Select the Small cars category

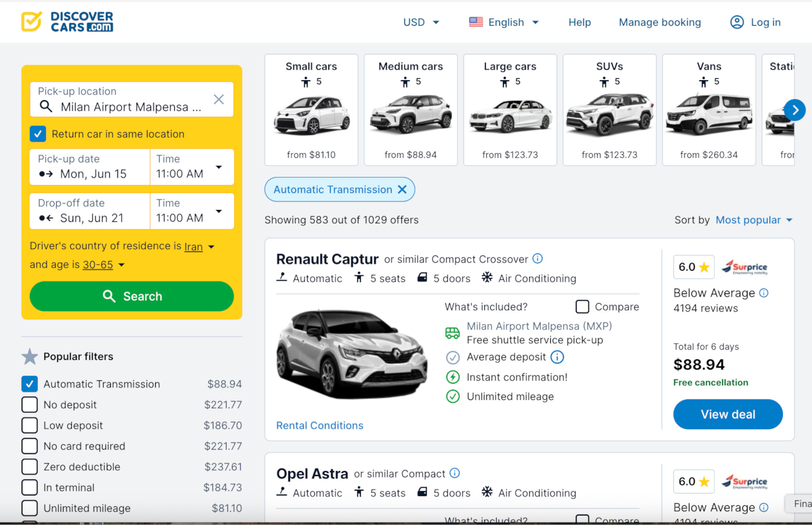(x=311, y=110)
